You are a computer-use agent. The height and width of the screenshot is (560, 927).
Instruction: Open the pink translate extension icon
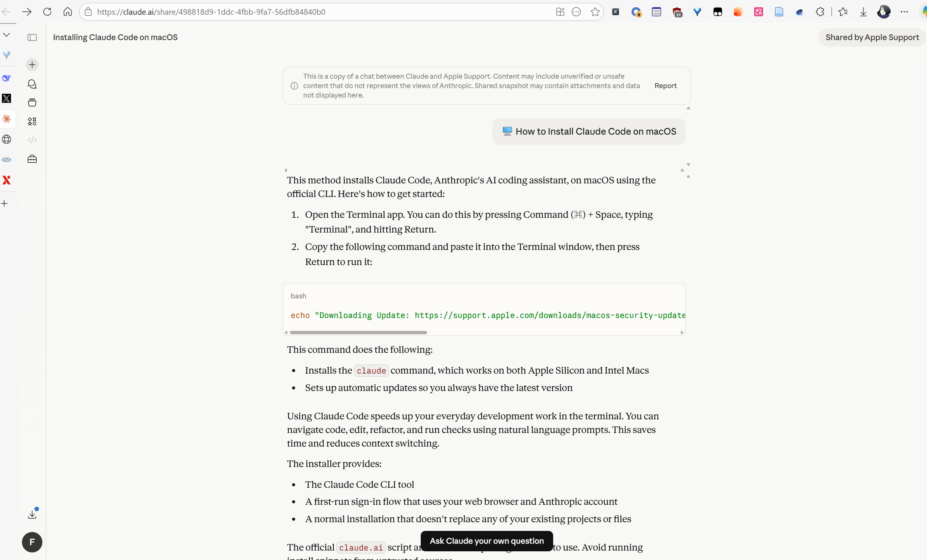pyautogui.click(x=759, y=12)
